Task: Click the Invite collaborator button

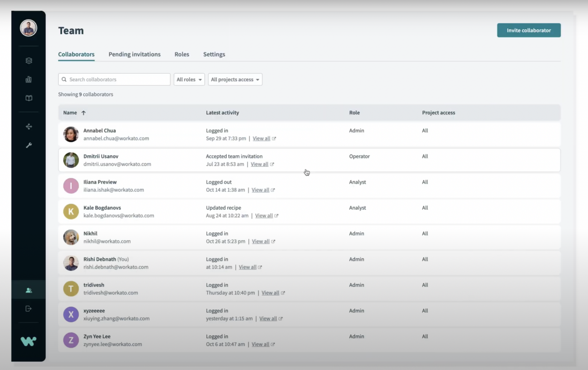Action: tap(529, 30)
